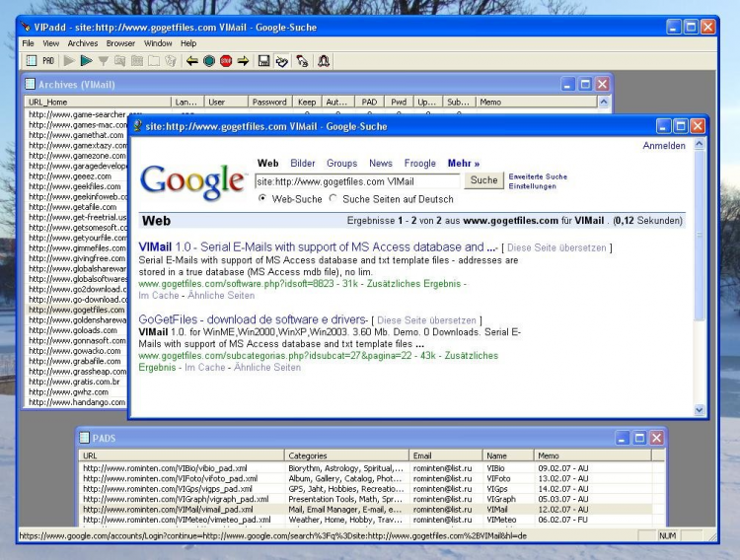This screenshot has width=740, height=560.
Task: Open the Browser menu
Action: tap(120, 43)
